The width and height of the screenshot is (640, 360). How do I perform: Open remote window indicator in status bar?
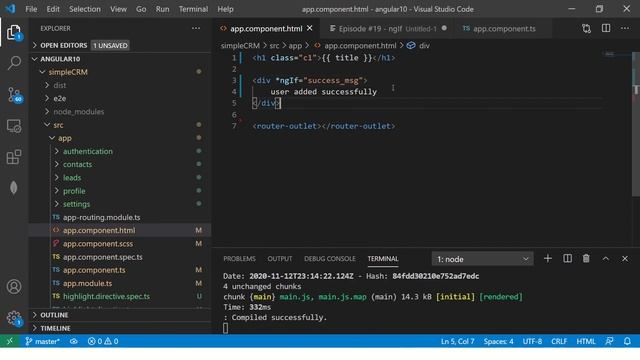[x=10, y=341]
